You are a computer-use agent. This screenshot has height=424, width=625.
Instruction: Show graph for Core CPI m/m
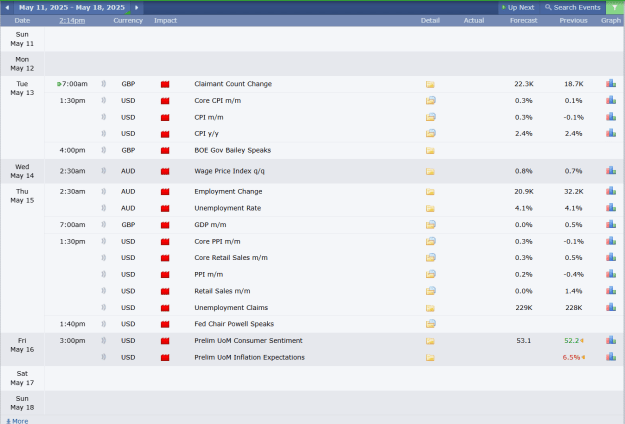tap(611, 100)
